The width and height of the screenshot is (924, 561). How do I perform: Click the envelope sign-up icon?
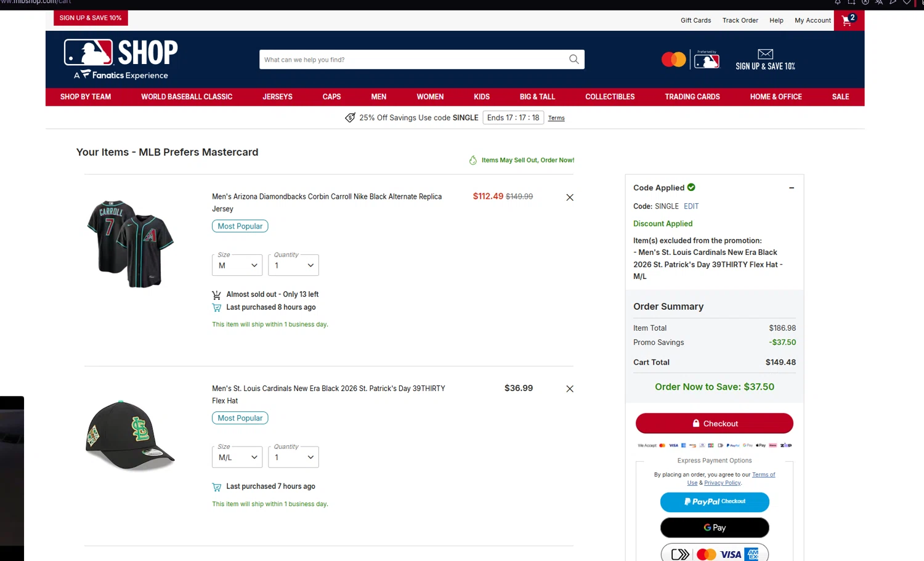point(765,54)
